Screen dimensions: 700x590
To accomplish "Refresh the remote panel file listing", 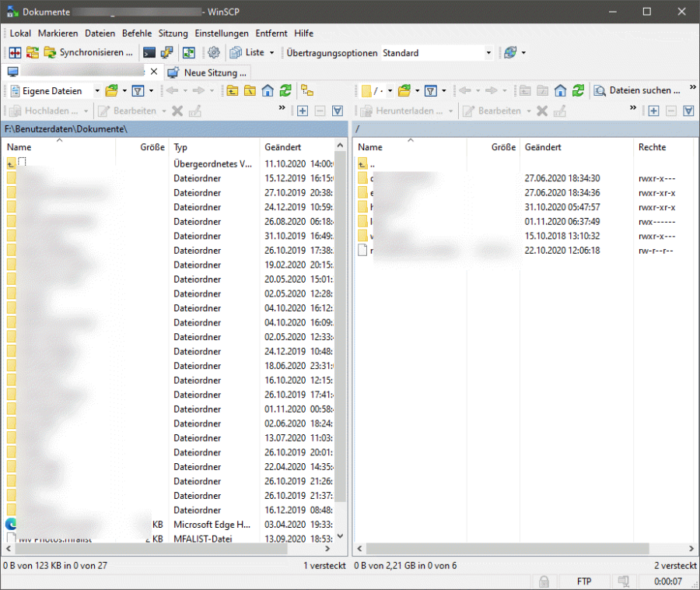I will [577, 90].
